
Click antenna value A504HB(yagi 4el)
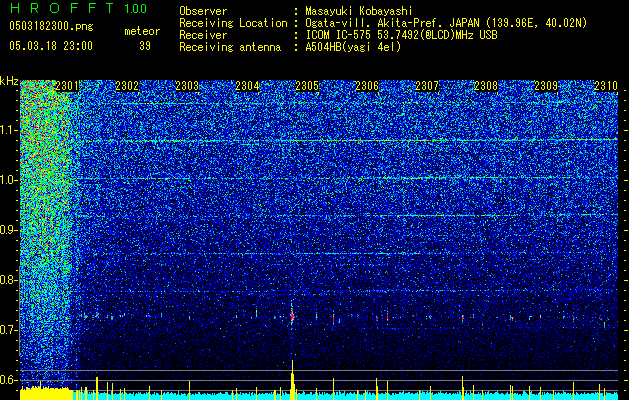coord(353,47)
